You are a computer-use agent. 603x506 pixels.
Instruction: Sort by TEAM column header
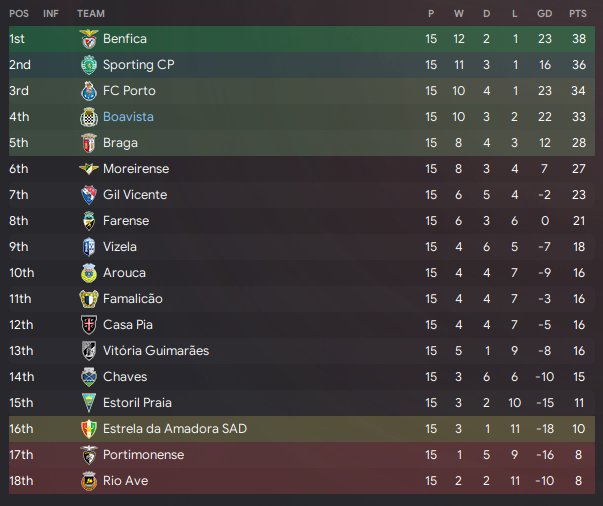[91, 14]
